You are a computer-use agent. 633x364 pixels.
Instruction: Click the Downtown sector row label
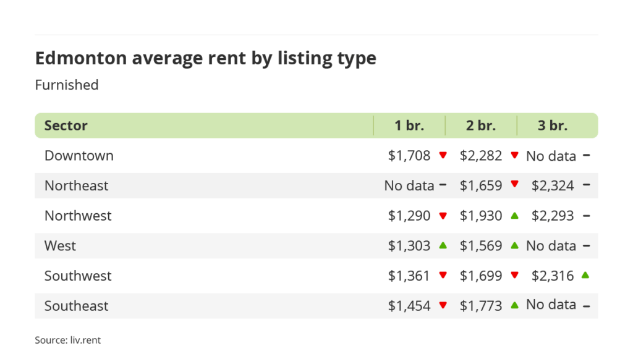point(79,156)
